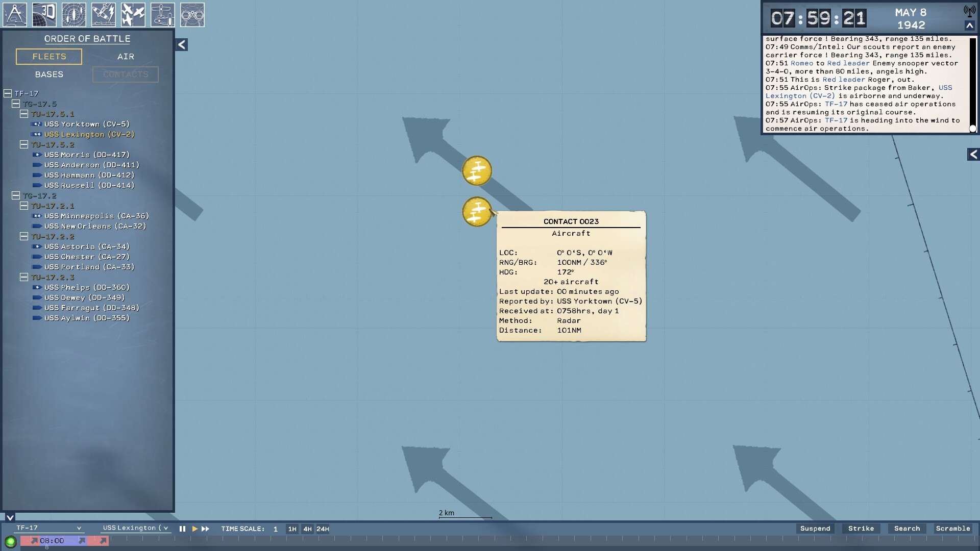Switch to the 3D globe view
980x551 pixels.
tap(44, 14)
